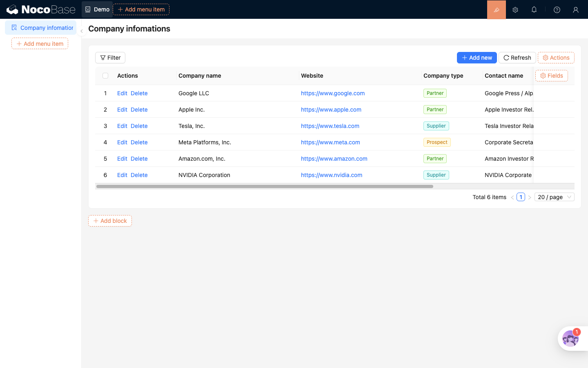Screen dimensions: 588x368
Task: Delete the Tesla, Inc. row
Action: pos(139,126)
